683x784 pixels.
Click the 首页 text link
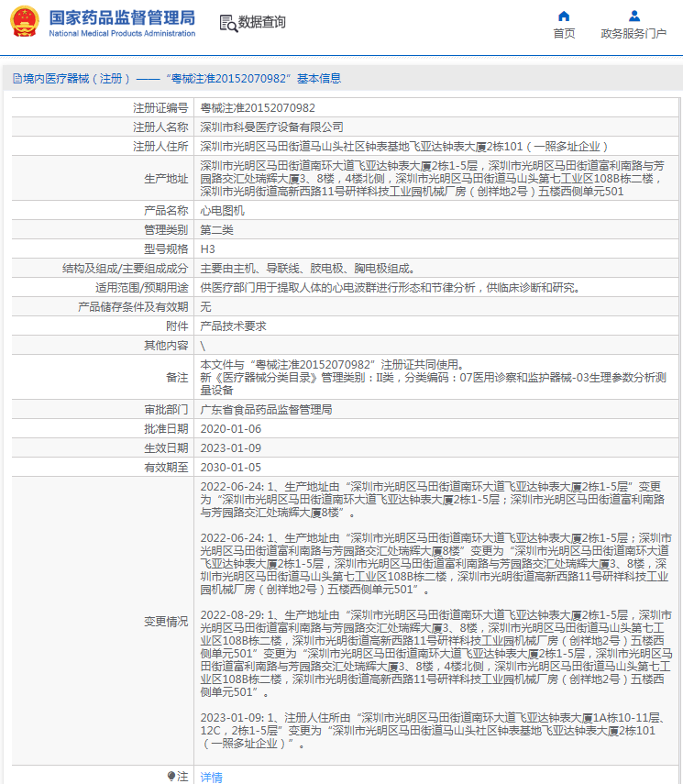click(564, 34)
